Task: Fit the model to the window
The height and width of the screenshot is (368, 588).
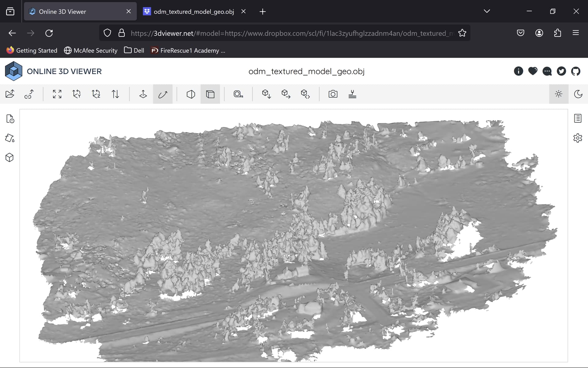Action: 57,94
